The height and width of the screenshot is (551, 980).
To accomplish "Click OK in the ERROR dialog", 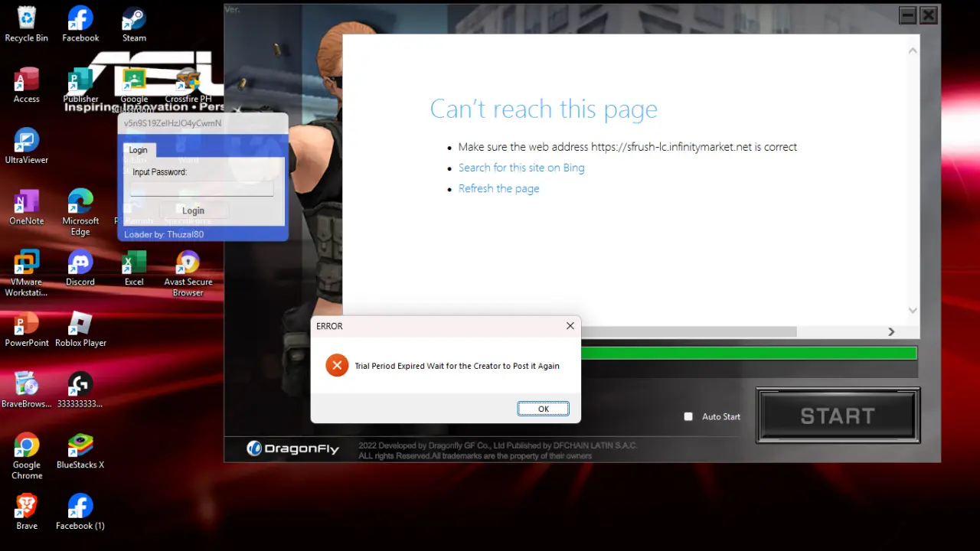I will click(543, 409).
